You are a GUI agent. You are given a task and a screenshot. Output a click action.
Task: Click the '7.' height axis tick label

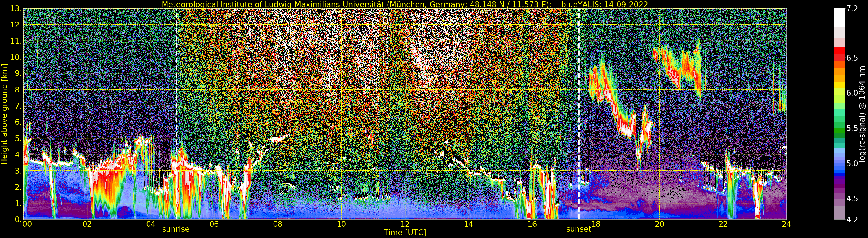click(18, 106)
